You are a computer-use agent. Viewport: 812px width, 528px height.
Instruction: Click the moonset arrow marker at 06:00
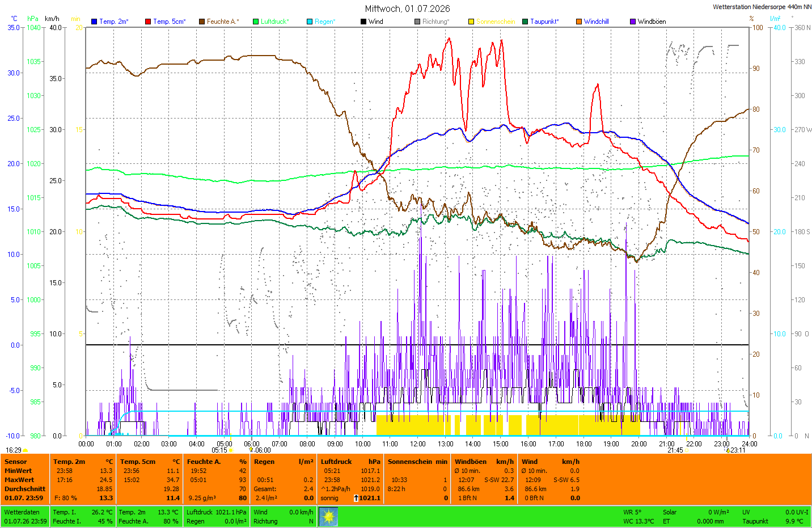click(251, 450)
